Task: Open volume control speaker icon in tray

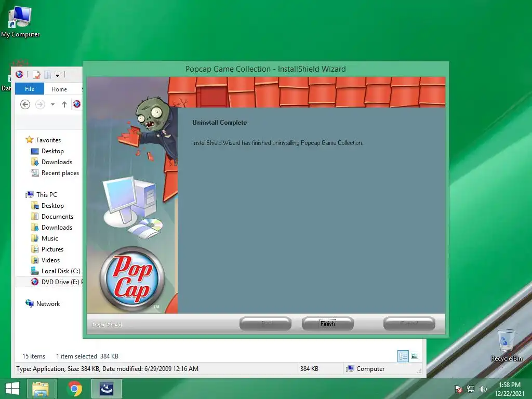Action: click(x=483, y=389)
